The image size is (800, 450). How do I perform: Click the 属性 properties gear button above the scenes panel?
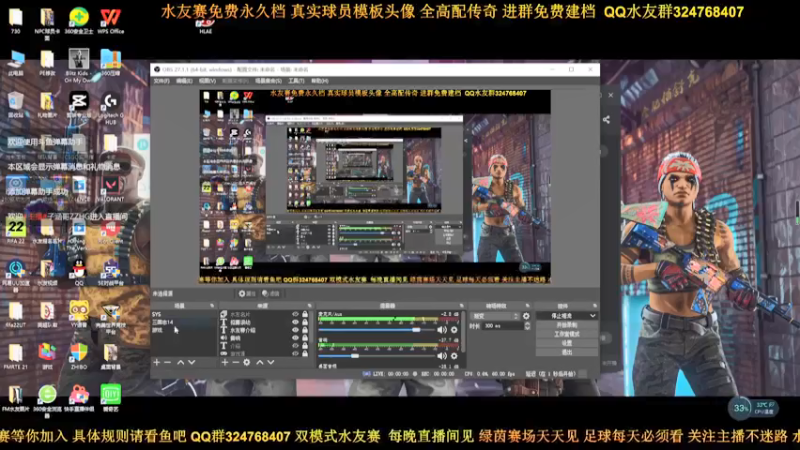click(x=247, y=294)
